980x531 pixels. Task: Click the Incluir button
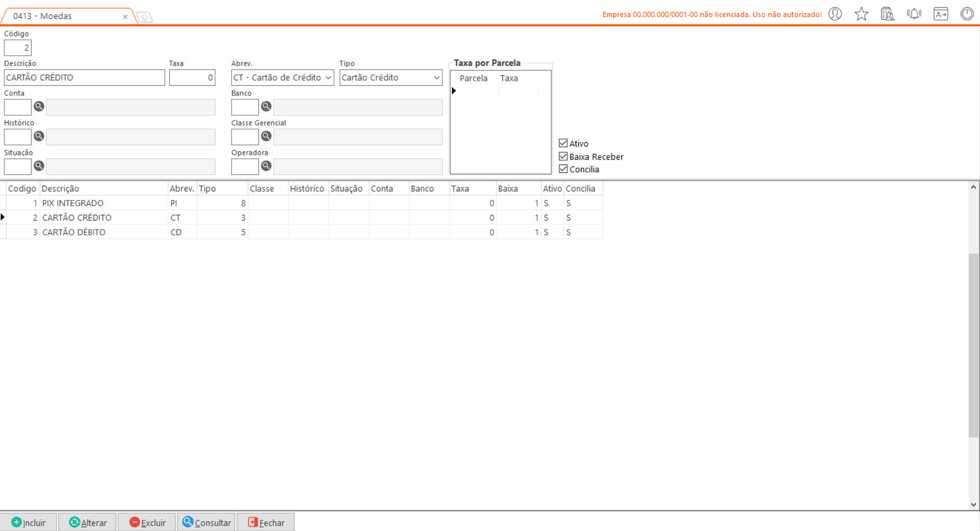[29, 523]
